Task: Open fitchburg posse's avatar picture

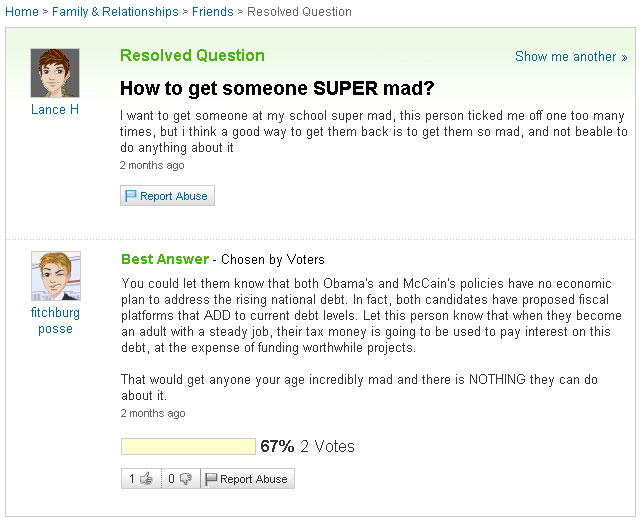Action: [x=56, y=276]
